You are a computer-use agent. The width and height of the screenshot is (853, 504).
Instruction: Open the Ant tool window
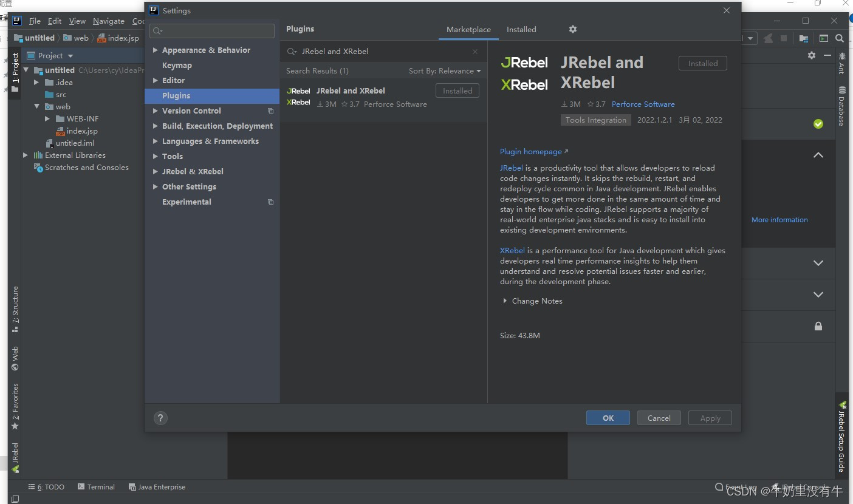coord(841,63)
